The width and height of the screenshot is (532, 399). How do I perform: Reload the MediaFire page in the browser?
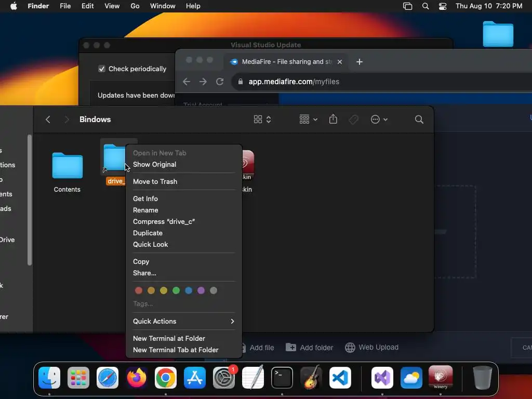pyautogui.click(x=220, y=82)
